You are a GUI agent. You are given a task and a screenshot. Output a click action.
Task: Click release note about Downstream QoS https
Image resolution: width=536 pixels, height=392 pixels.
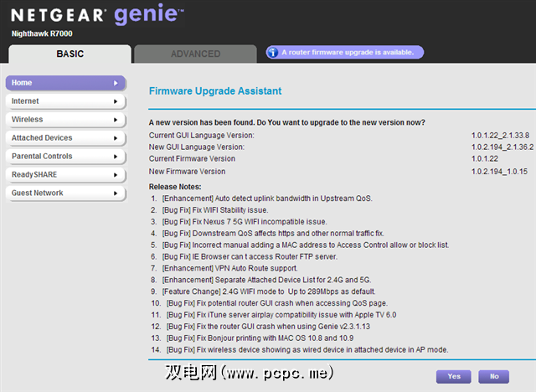point(273,233)
